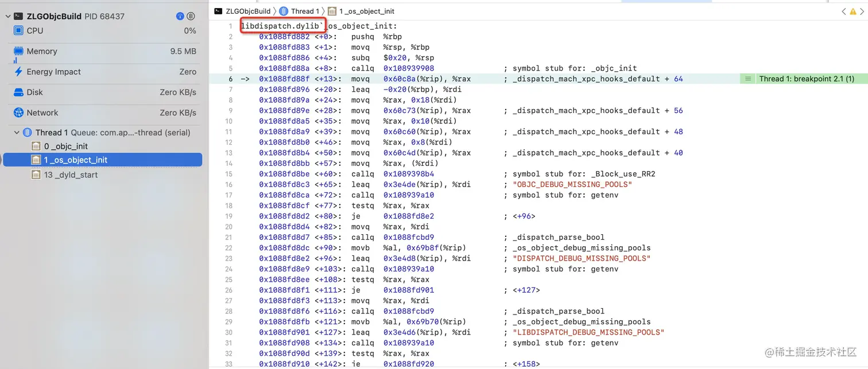868x369 pixels.
Task: Click the CPU value 0%
Action: (190, 30)
